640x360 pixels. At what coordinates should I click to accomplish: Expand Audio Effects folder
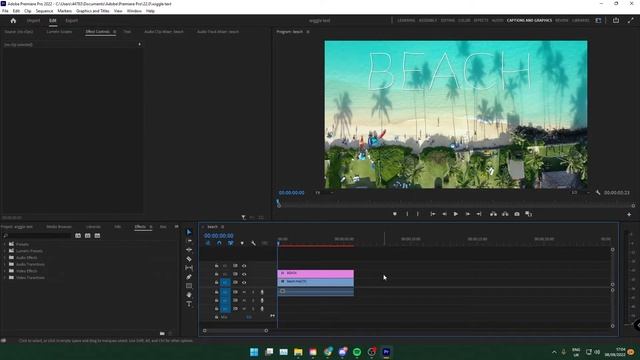5,258
